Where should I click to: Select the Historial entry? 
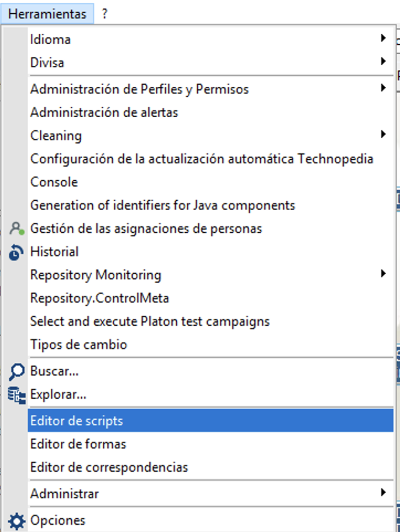(210, 252)
